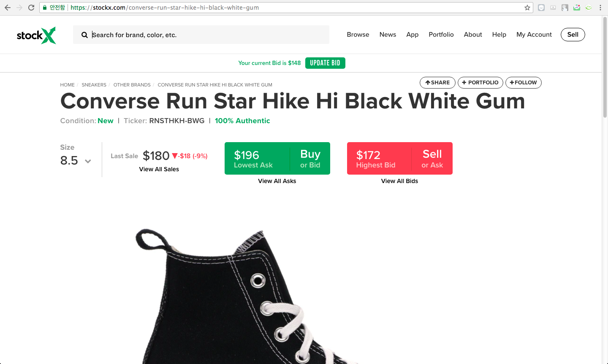Click the Converse Run Star Hike breadcrumb

(215, 85)
